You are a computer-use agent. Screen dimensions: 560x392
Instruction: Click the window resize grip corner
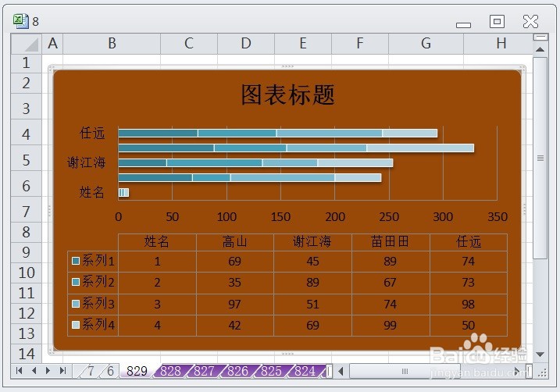pyautogui.click(x=542, y=372)
